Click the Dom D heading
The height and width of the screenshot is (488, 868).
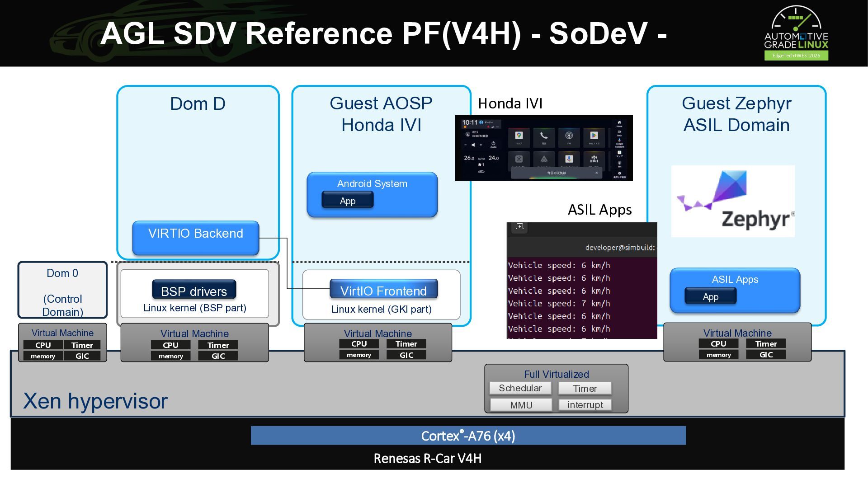coord(198,104)
